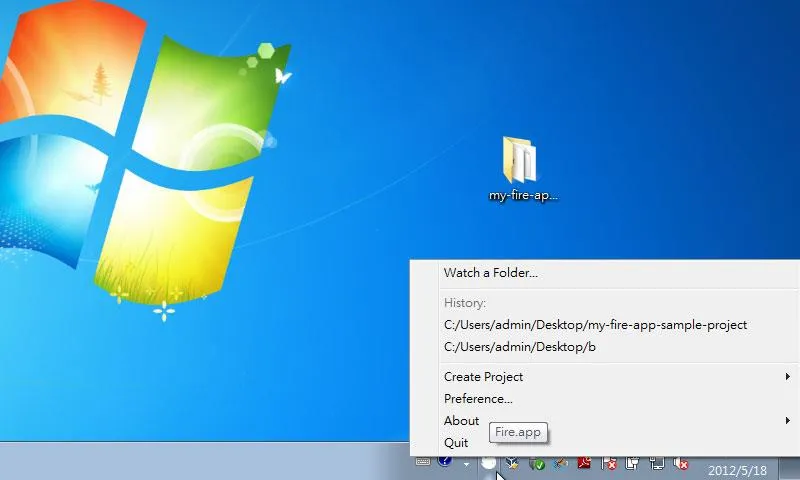
Task: Click the Fire.app white circle tray icon
Action: 488,462
